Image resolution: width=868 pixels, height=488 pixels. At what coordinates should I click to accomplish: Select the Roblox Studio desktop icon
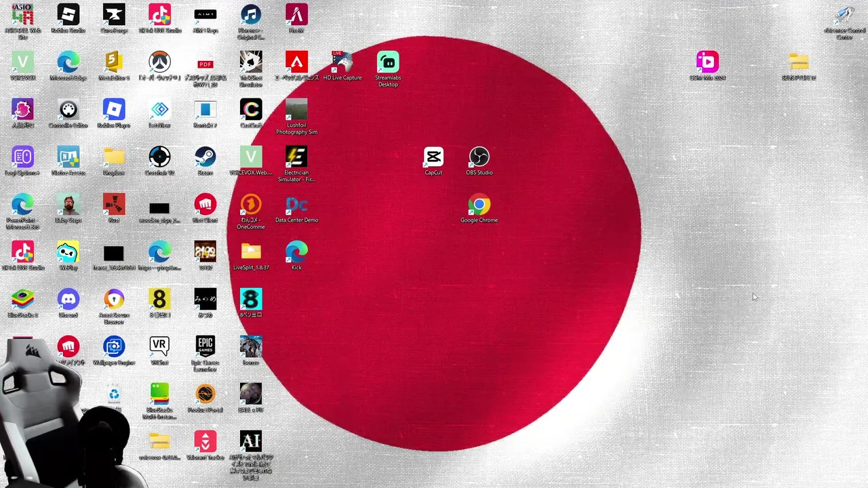click(68, 15)
